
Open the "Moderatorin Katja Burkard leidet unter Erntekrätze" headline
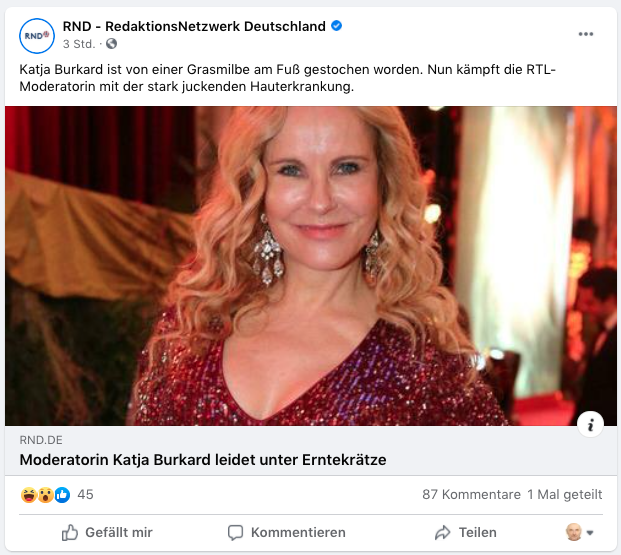(x=203, y=460)
